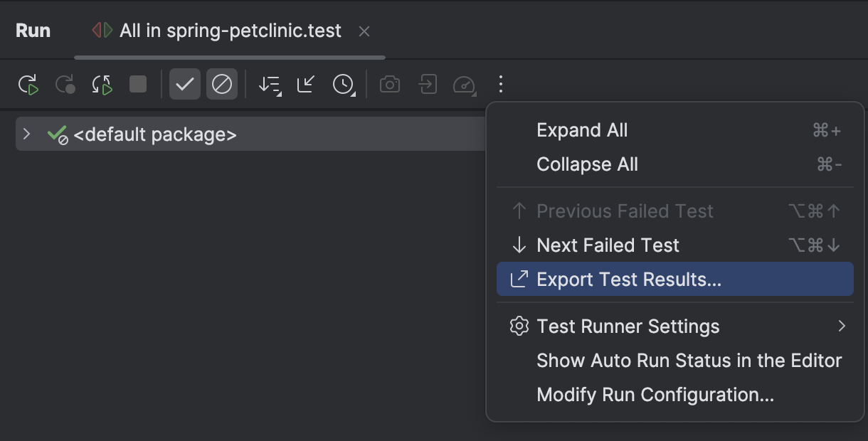The width and height of the screenshot is (868, 441).
Task: Toggle Show Passed tests filter
Action: pyautogui.click(x=184, y=84)
